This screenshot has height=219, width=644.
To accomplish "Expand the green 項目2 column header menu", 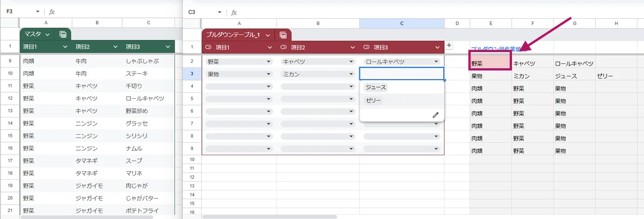I will click(x=118, y=47).
